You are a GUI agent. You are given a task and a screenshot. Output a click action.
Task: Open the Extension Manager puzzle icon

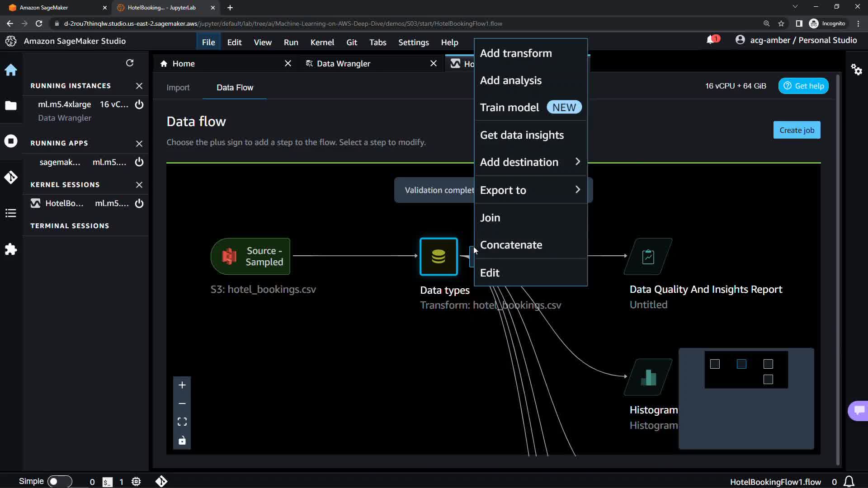point(11,249)
